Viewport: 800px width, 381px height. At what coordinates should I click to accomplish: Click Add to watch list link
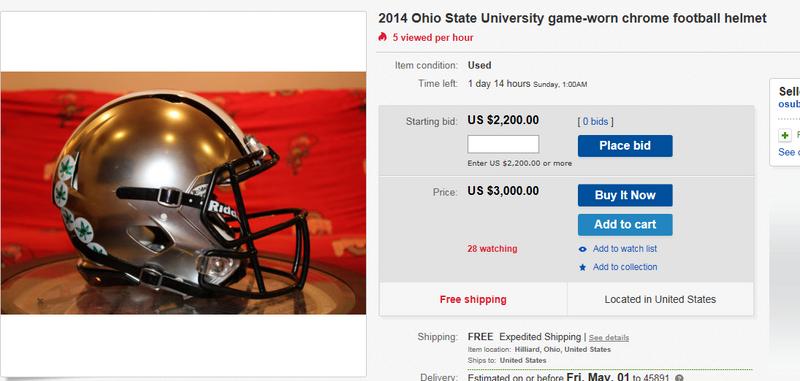pyautogui.click(x=625, y=249)
